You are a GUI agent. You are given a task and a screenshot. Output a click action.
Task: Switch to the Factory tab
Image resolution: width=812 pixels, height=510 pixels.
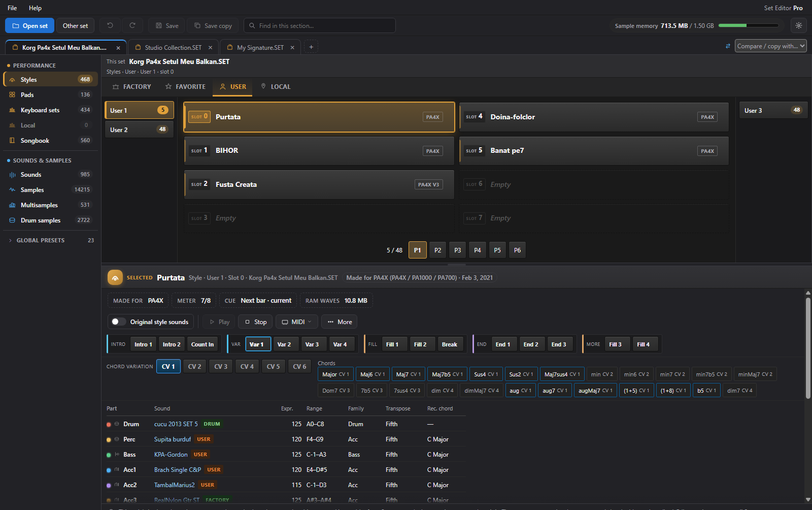tap(131, 87)
